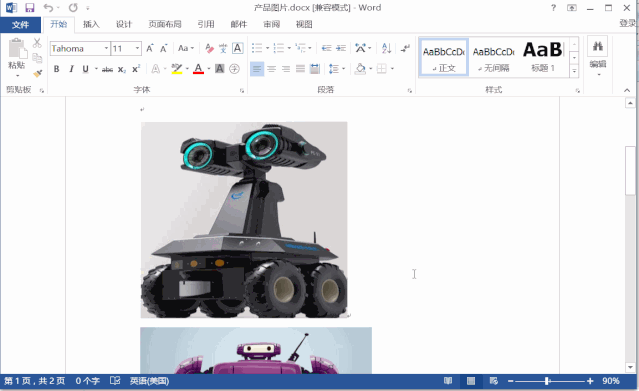639x391 pixels.
Task: Apply the red font color
Action: (x=198, y=69)
